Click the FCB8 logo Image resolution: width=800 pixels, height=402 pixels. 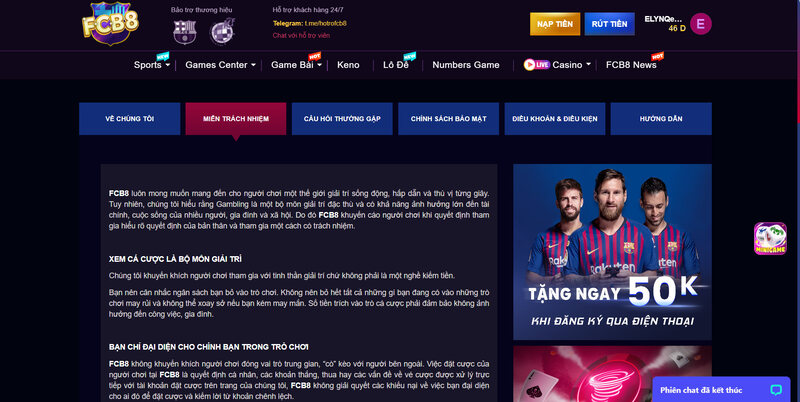(x=110, y=23)
